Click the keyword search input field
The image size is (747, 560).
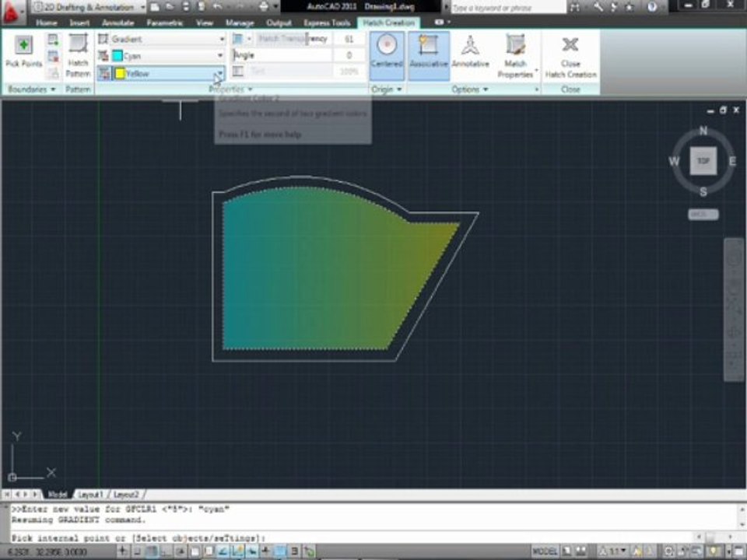coord(508,8)
